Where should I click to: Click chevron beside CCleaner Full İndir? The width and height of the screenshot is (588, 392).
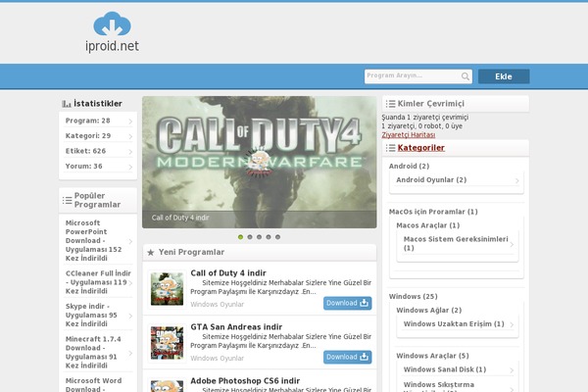point(131,283)
